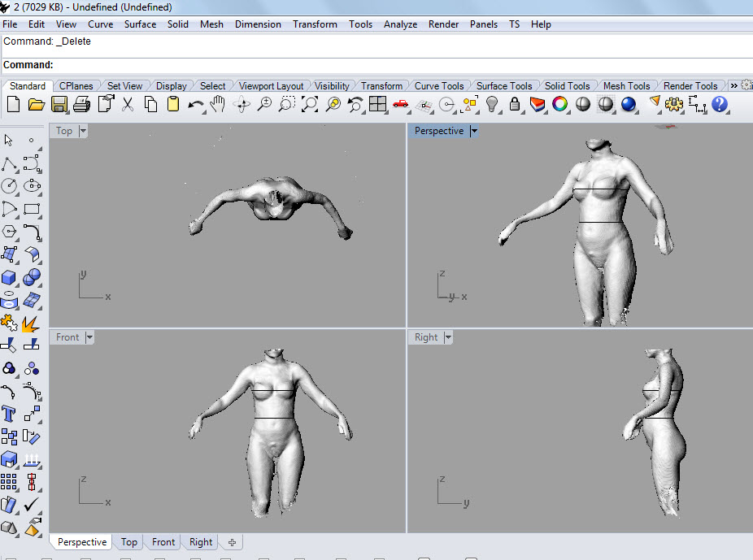This screenshot has height=560, width=753.
Task: Expand the Right viewport dropdown arrow
Action: (x=448, y=337)
